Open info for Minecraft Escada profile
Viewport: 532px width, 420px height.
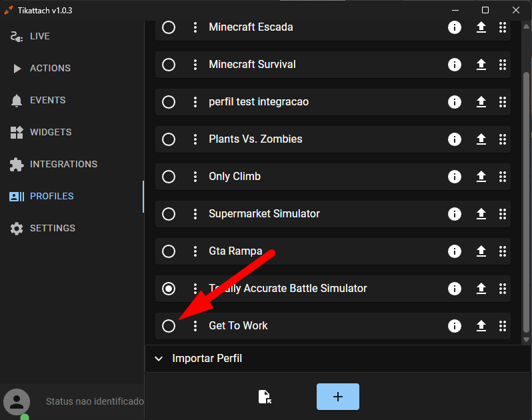454,27
